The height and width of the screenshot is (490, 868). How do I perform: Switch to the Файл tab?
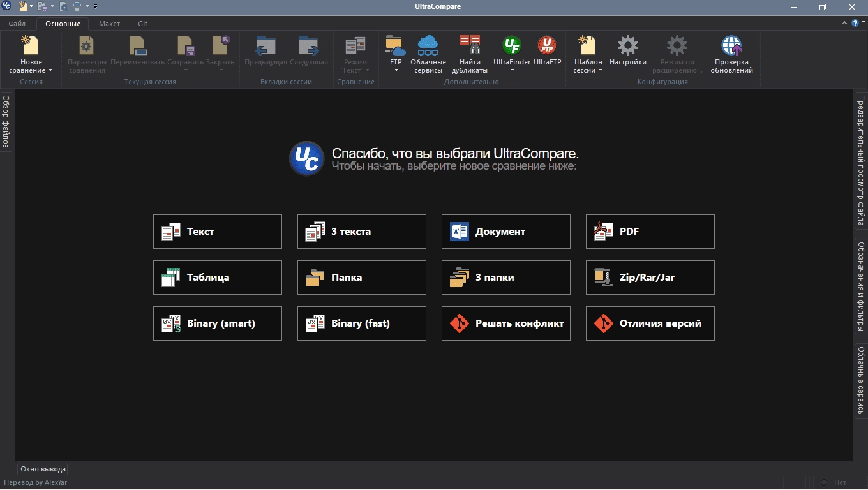pos(17,24)
